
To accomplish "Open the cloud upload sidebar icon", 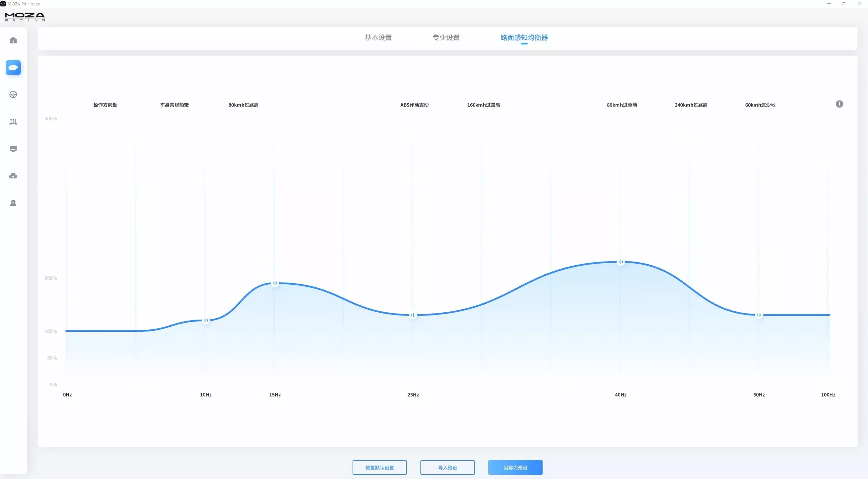I will [13, 176].
